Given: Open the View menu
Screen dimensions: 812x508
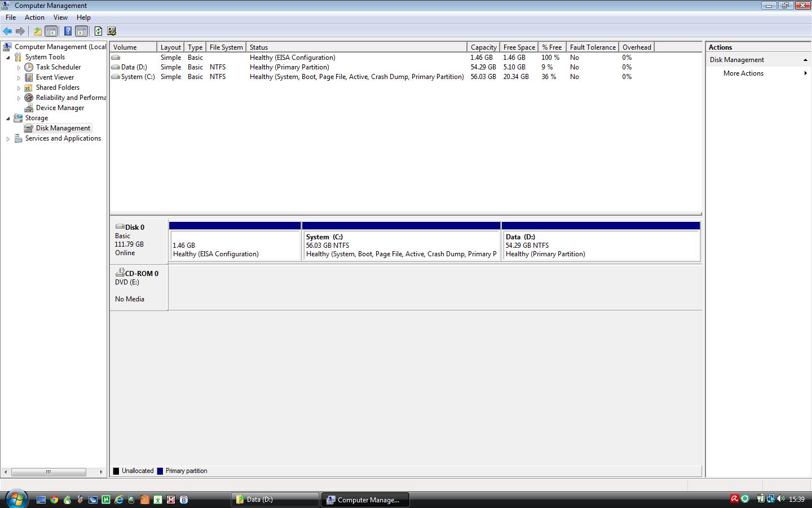Looking at the screenshot, I should (x=60, y=17).
